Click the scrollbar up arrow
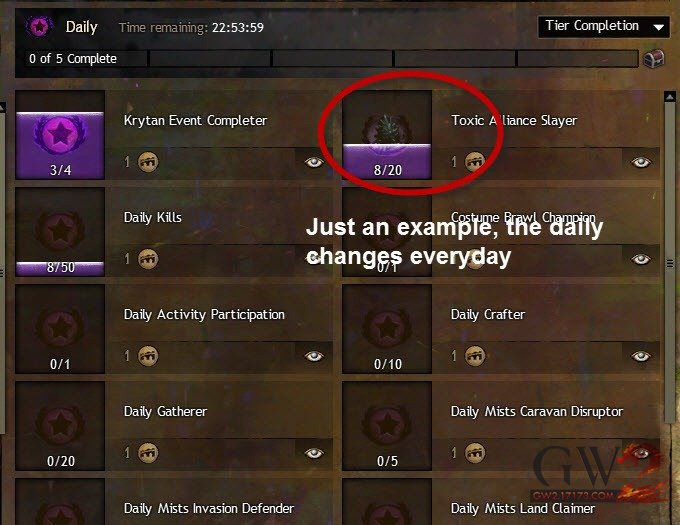 pyautogui.click(x=670, y=97)
